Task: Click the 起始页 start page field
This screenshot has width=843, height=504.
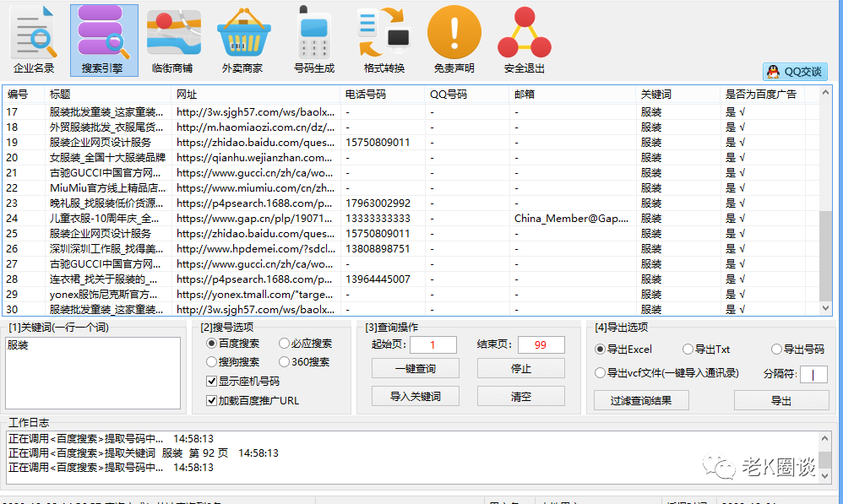Action: click(435, 344)
